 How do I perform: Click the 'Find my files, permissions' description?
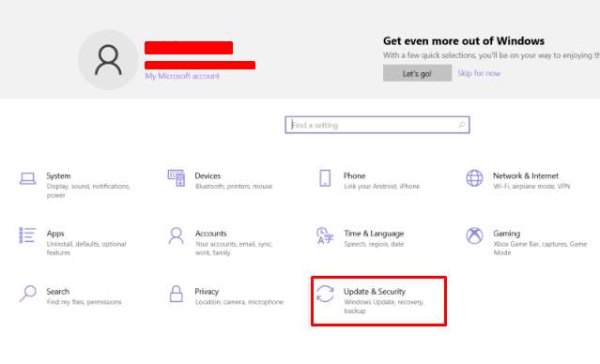pos(85,302)
